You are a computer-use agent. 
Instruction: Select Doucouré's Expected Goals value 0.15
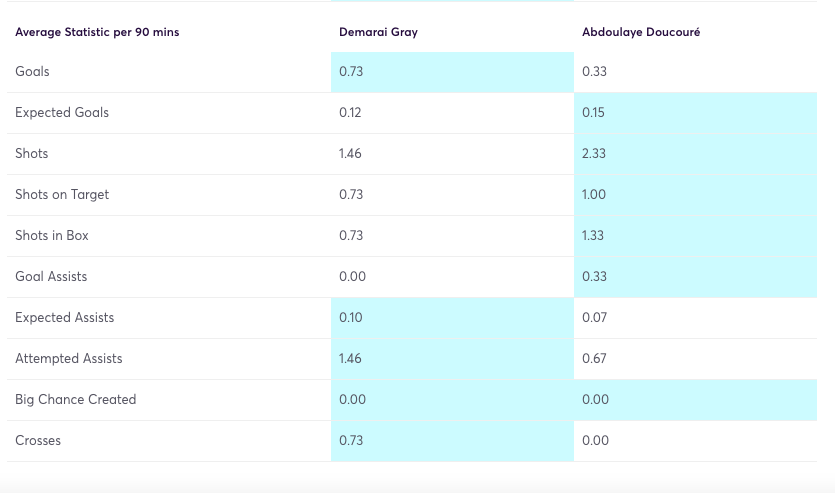[593, 112]
